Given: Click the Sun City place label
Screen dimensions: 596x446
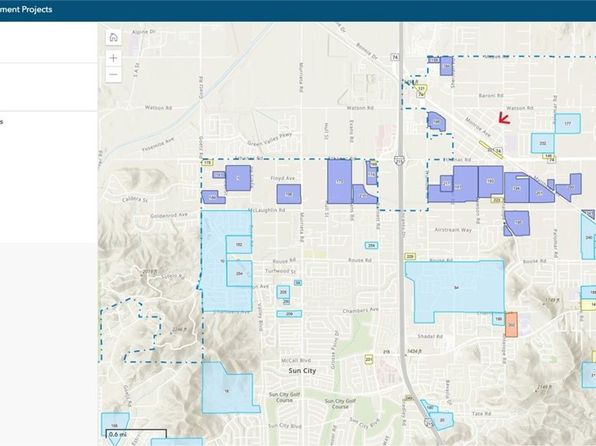Looking at the screenshot, I should [x=302, y=371].
